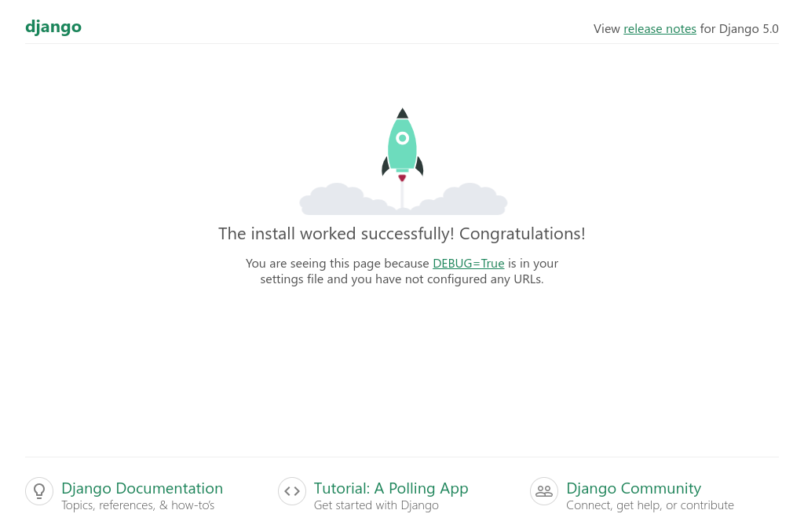Click 'Topics, references, & how-to's' subtitle
Image resolution: width=804 pixels, height=532 pixels.
(137, 506)
